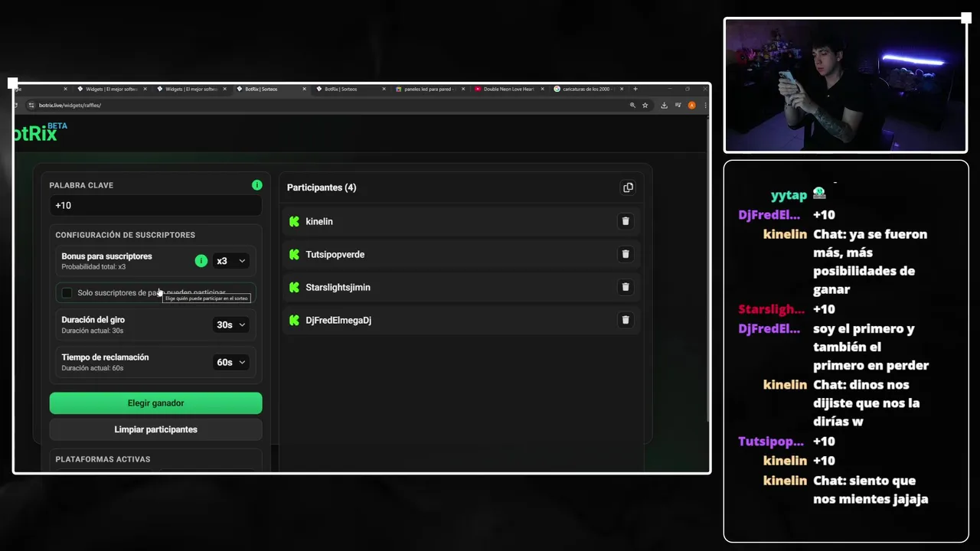Open a new browser tab with plus
This screenshot has height=551, width=980.
tap(635, 89)
